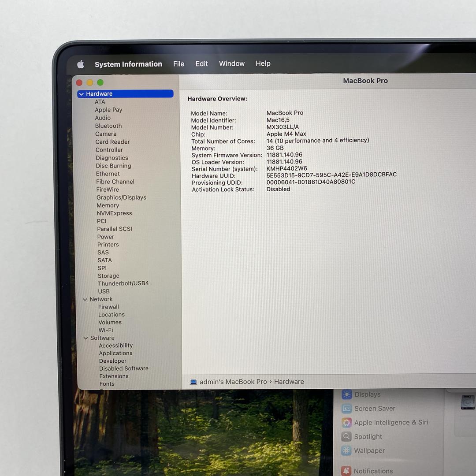Open the Edit menu
Screen dimensions: 476x476
click(x=201, y=64)
